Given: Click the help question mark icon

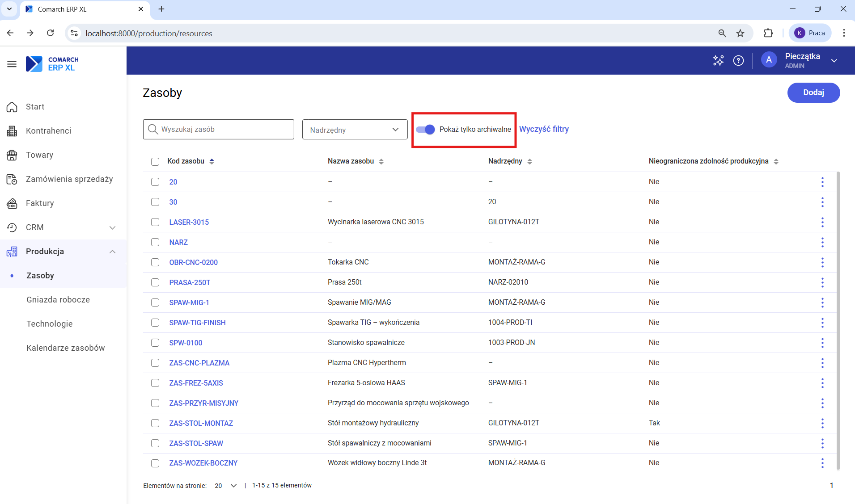Looking at the screenshot, I should pos(738,60).
